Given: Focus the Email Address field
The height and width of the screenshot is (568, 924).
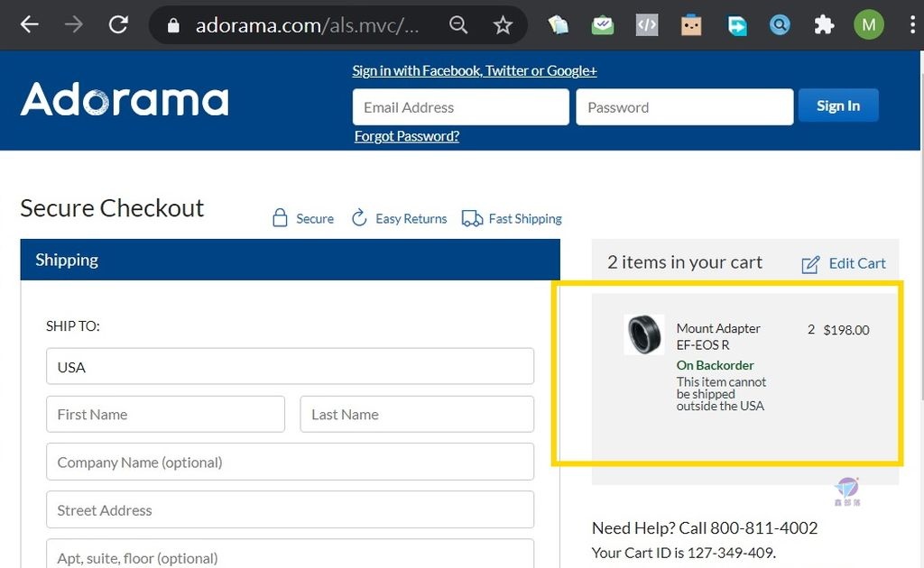Looking at the screenshot, I should point(461,107).
